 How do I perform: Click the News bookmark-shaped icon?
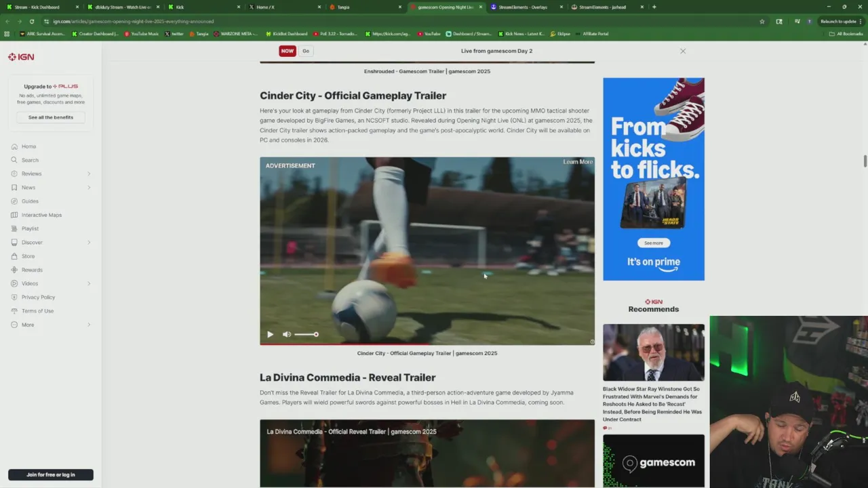coord(14,187)
